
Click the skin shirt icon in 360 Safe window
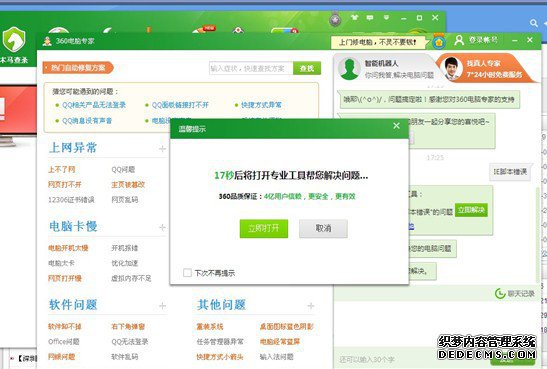tap(355, 17)
